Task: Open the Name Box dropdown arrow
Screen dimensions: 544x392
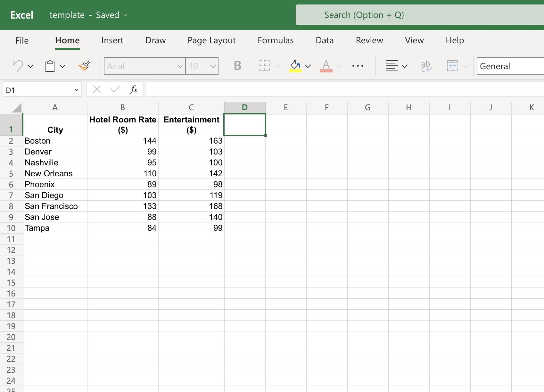Action: pos(76,90)
